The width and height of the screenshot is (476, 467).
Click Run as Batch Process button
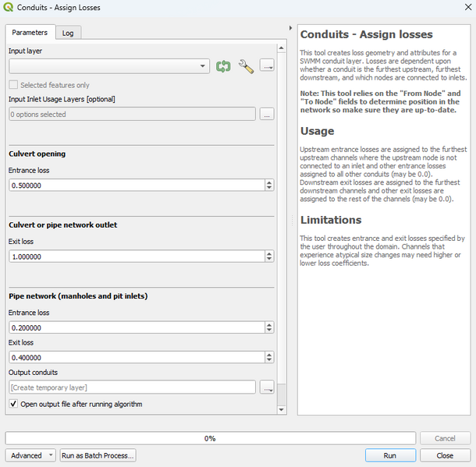98,455
